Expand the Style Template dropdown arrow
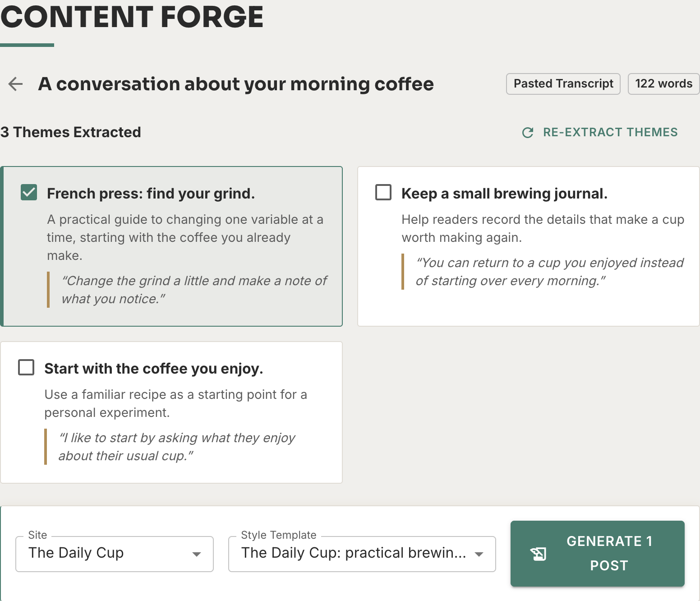This screenshot has width=700, height=601. tap(479, 554)
